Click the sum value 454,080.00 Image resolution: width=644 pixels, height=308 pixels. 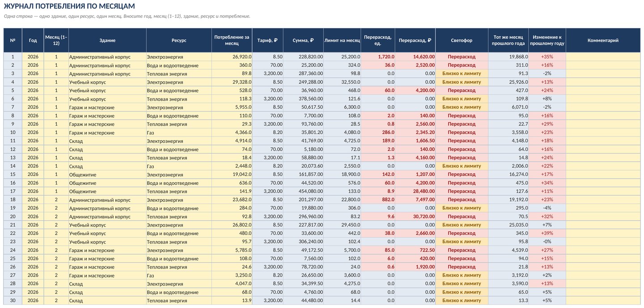point(303,191)
